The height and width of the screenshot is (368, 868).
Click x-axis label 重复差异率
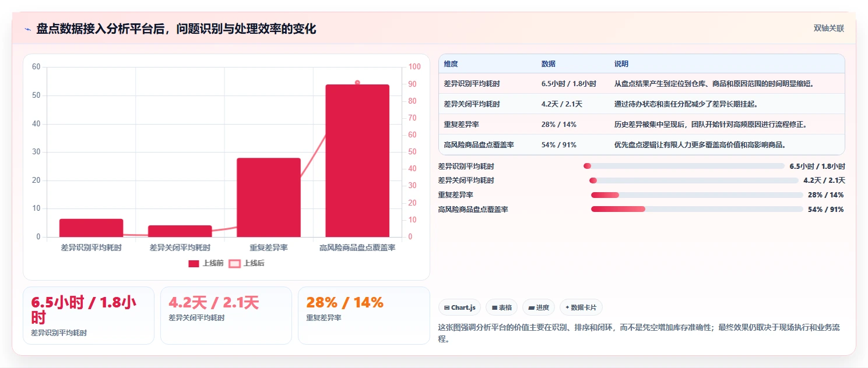269,247
